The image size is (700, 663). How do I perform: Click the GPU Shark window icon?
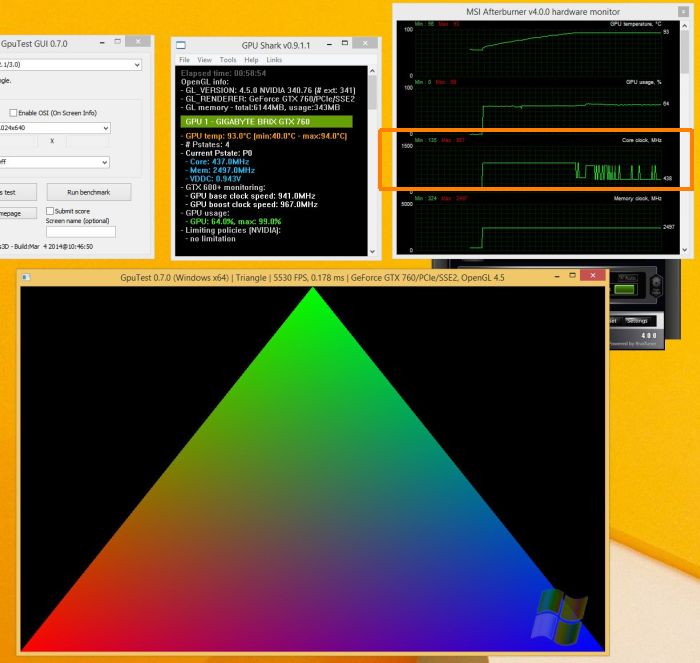(x=181, y=45)
